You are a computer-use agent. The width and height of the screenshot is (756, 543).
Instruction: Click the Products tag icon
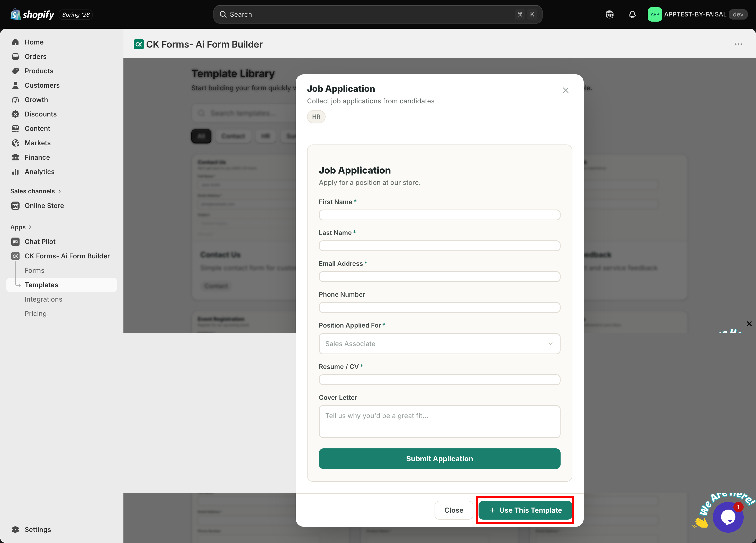click(x=15, y=71)
